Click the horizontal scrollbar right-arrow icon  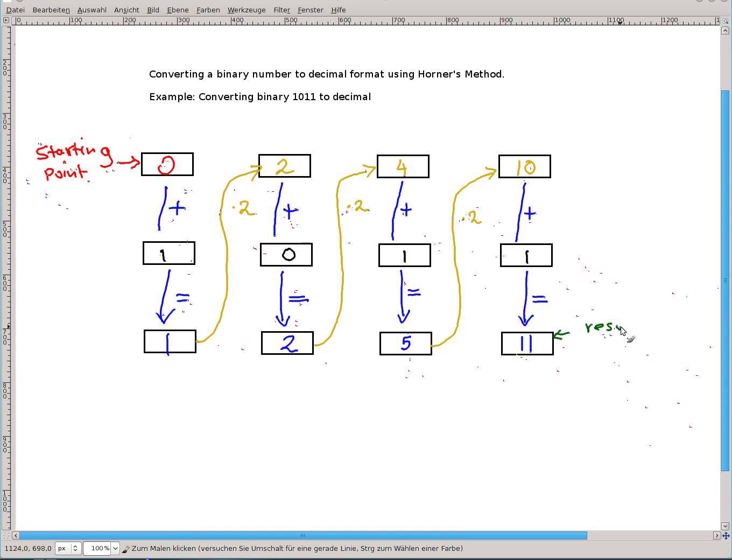[717, 535]
